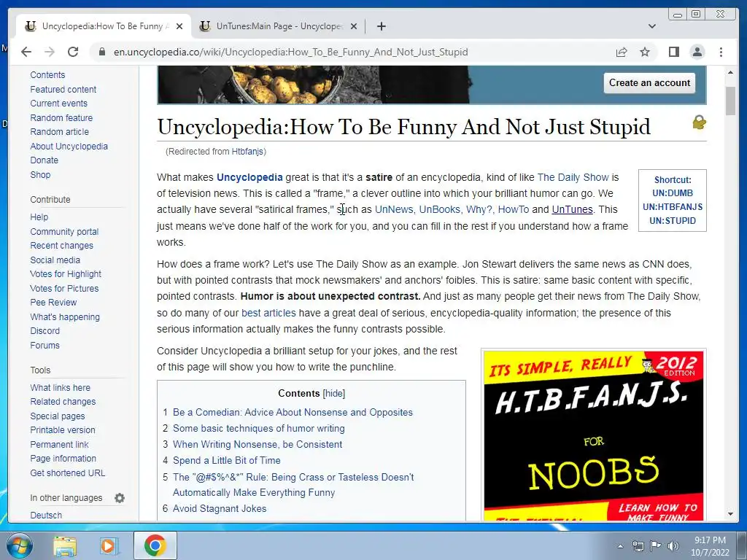Go back to the previous page
The image size is (747, 560).
click(x=26, y=52)
